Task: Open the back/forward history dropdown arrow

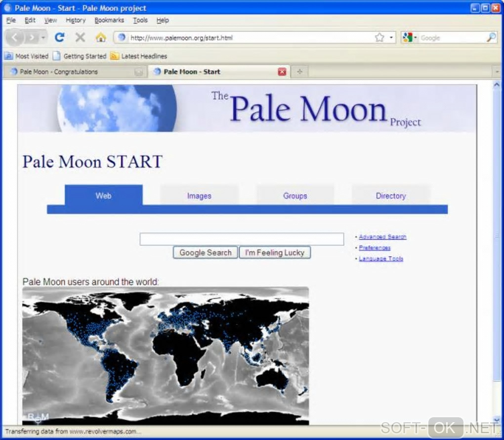Action: coord(43,38)
